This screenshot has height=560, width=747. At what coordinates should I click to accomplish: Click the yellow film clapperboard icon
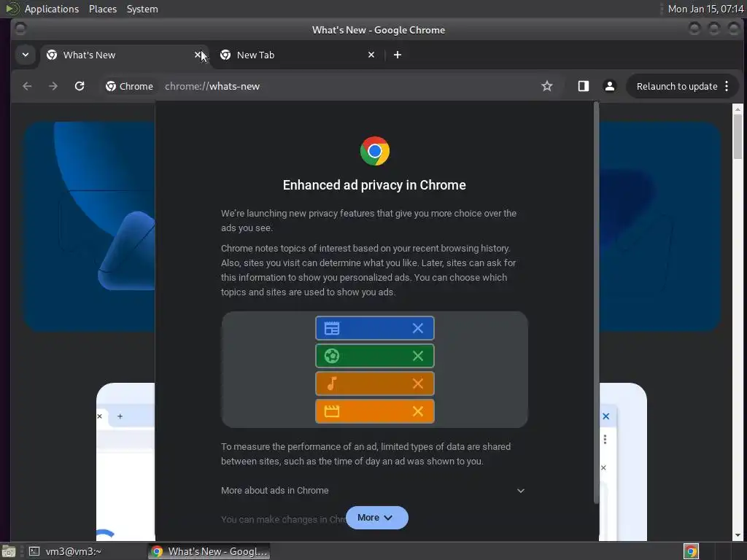(332, 411)
